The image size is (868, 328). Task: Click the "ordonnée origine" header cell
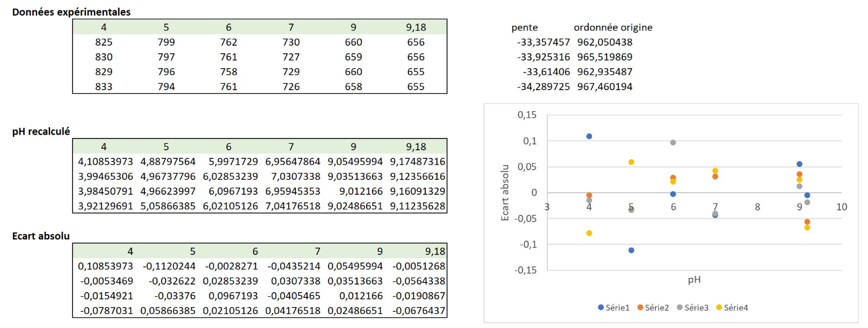[613, 27]
